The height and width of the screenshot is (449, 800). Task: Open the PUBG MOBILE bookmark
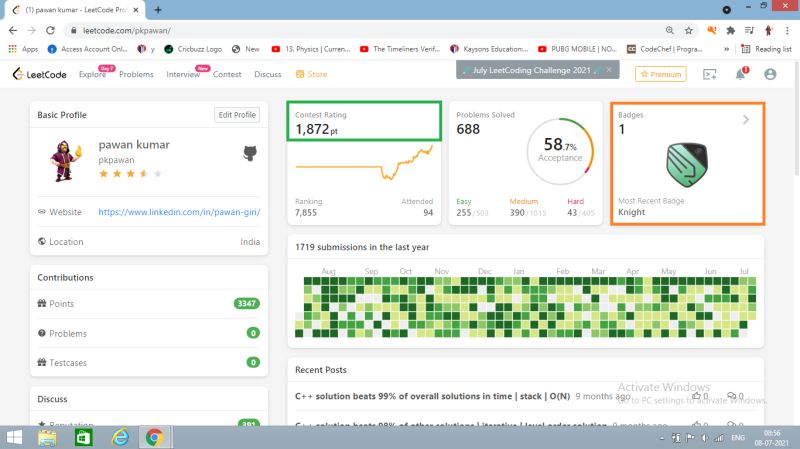pyautogui.click(x=577, y=49)
